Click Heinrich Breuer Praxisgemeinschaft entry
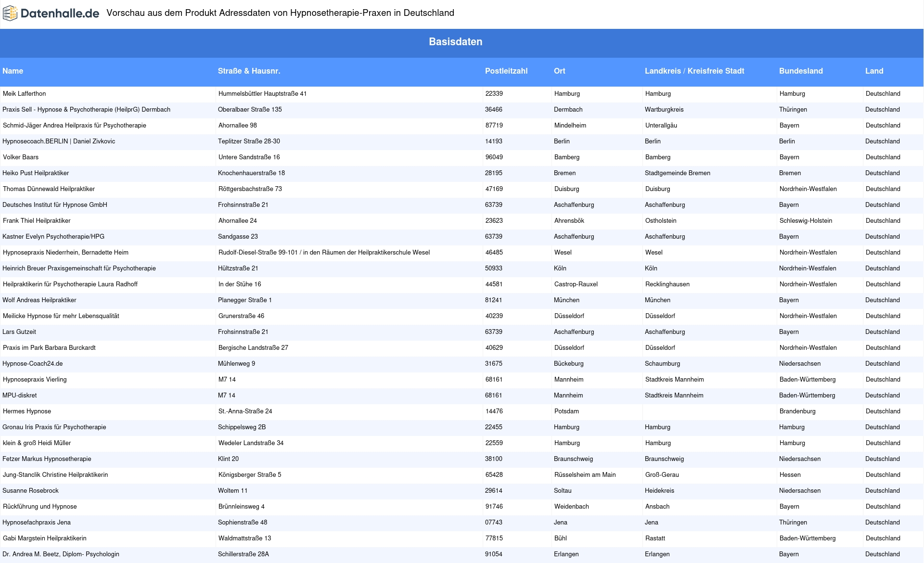Viewport: 924px width, 563px height. 79,269
